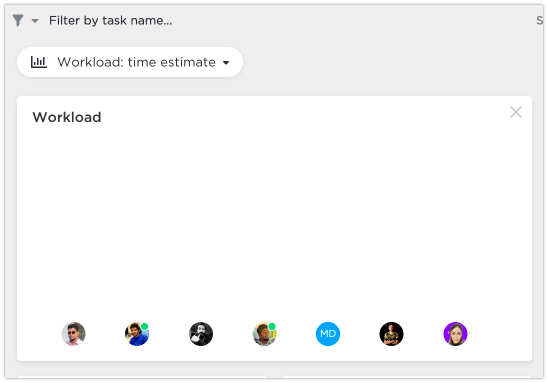Select the black-and-white bearded man avatar

click(201, 334)
